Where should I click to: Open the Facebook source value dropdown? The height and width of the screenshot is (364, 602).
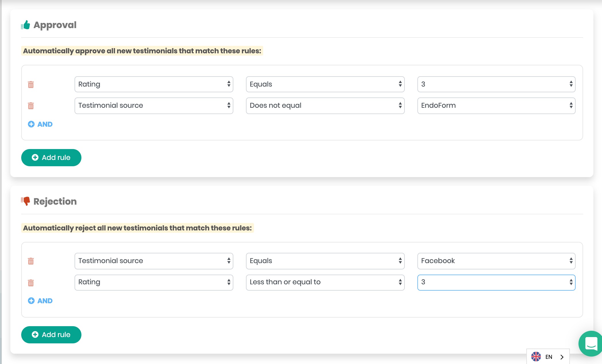click(496, 261)
